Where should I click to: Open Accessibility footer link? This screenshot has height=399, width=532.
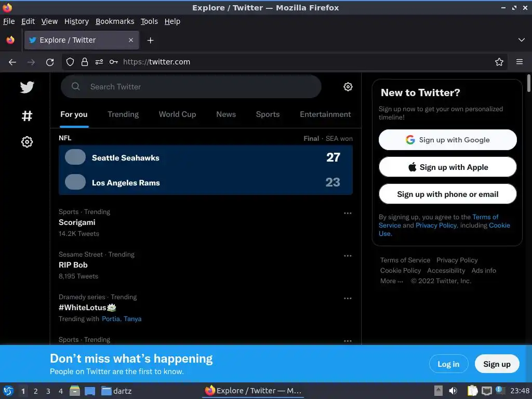[446, 270]
